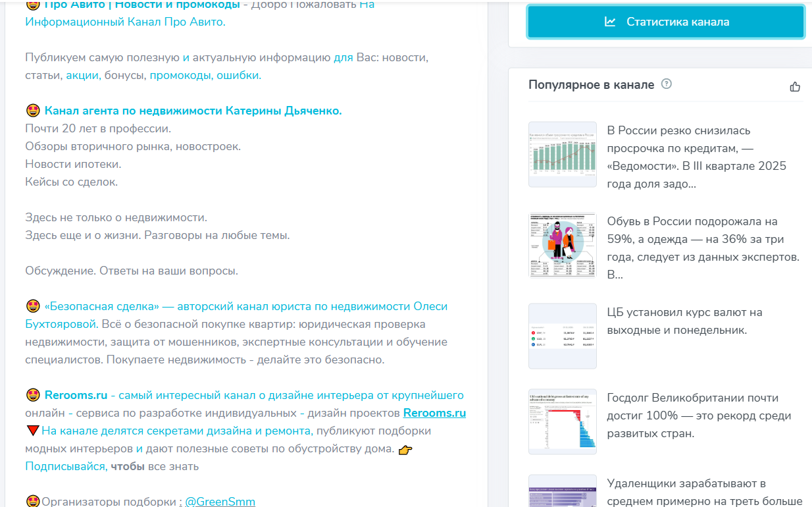Open the help tooltip beside Популярное в канале

pyautogui.click(x=667, y=84)
